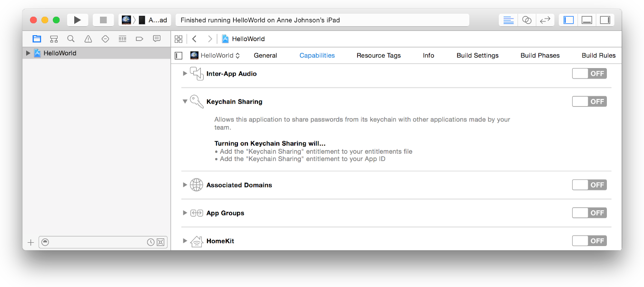Toggle the project and targets list
Screen dimensions: 644x287
click(178, 56)
